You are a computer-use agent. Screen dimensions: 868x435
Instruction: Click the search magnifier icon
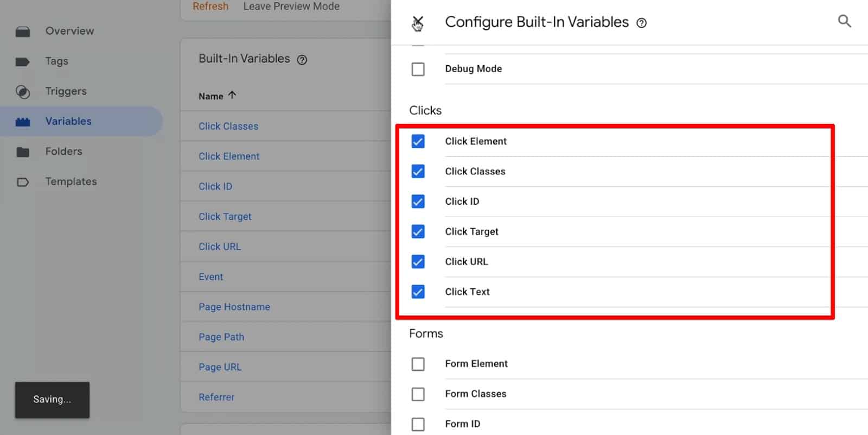844,21
